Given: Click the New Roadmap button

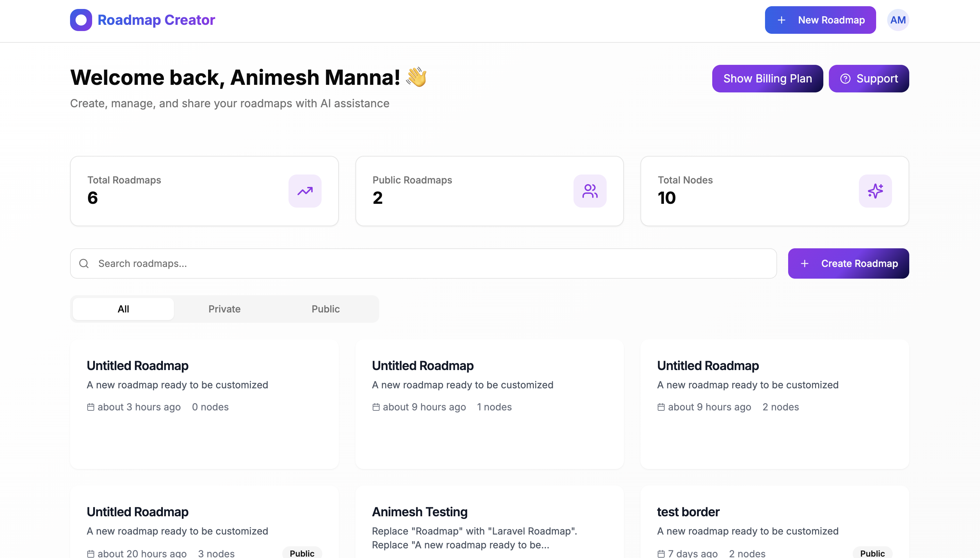Looking at the screenshot, I should coord(820,20).
